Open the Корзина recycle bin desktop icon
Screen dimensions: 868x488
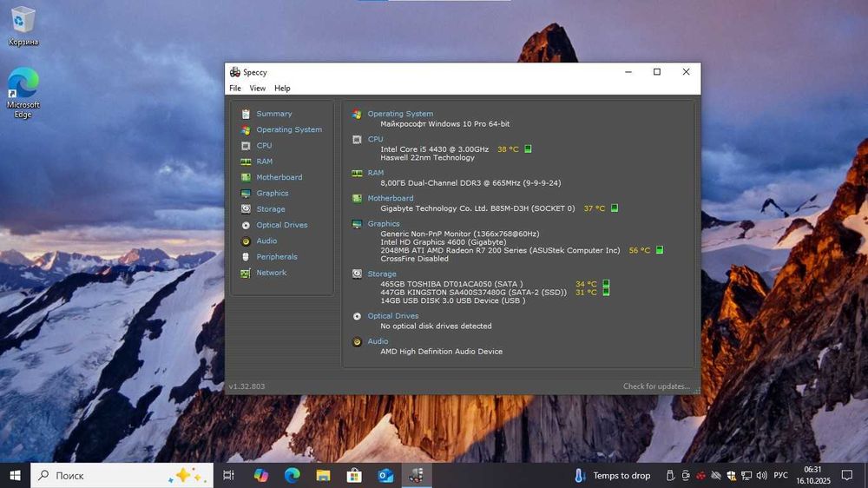point(23,25)
